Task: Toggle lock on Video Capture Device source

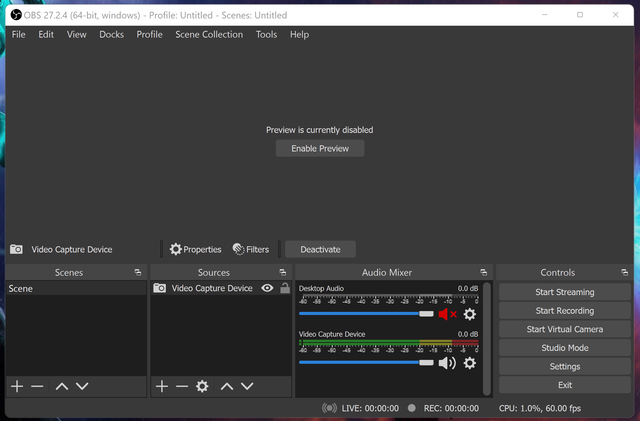Action: click(285, 288)
